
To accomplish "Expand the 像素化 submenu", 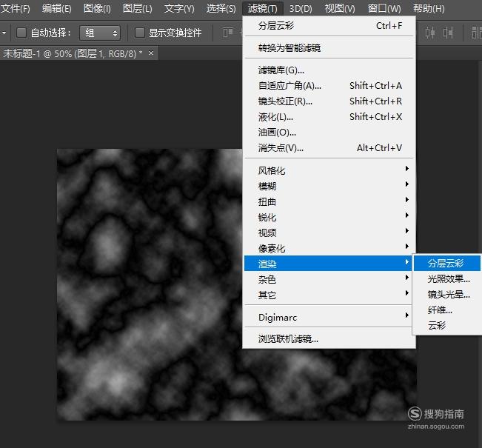I will click(x=329, y=249).
